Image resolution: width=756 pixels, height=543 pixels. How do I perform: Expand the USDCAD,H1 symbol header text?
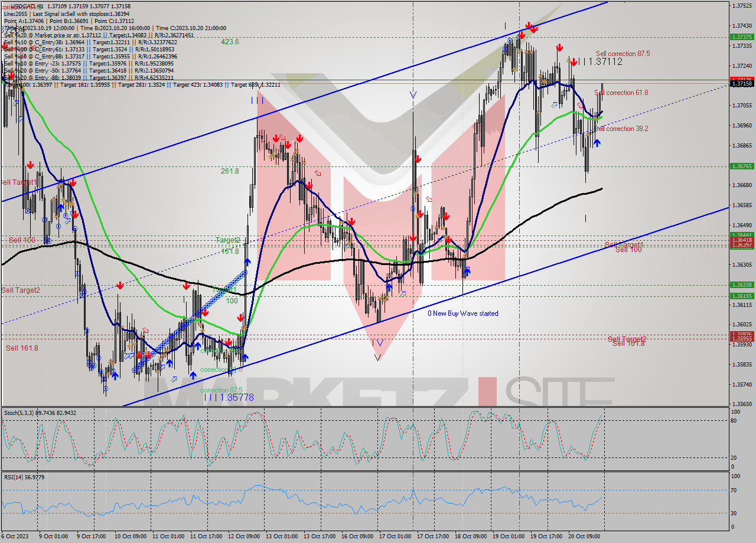[18, 5]
